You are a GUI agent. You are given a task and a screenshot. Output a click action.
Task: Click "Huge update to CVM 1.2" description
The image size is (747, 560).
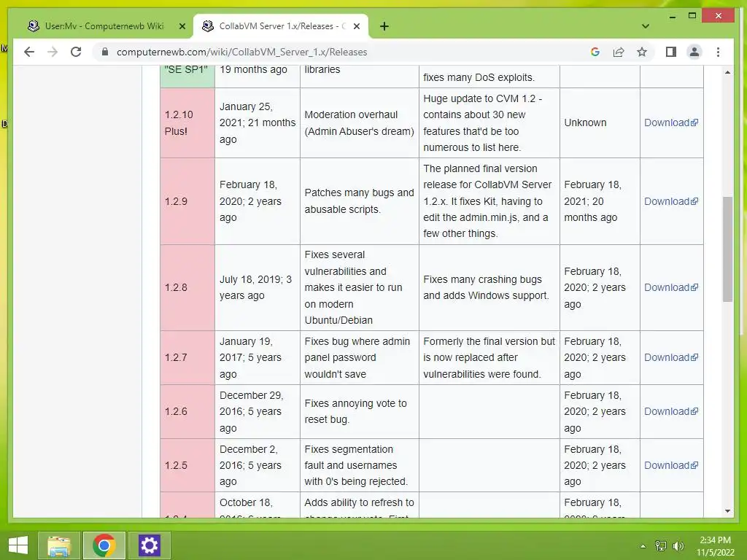click(x=489, y=122)
